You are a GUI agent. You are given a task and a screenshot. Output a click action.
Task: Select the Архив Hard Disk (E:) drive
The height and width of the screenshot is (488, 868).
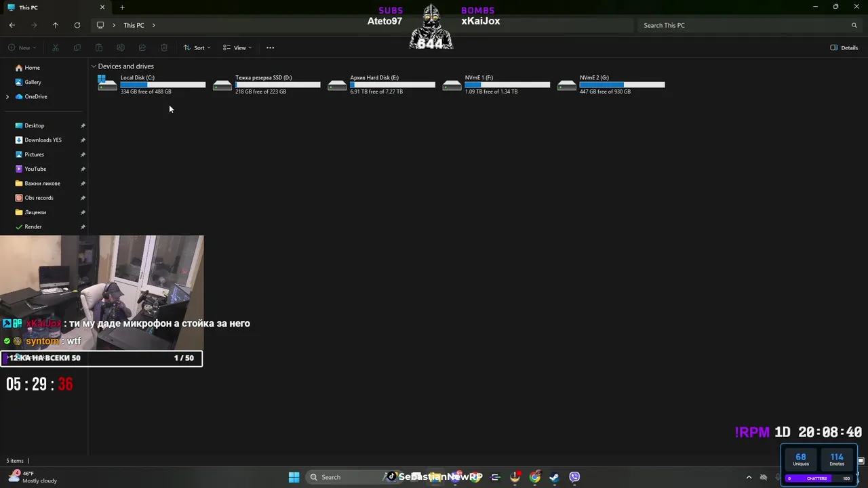(x=381, y=85)
